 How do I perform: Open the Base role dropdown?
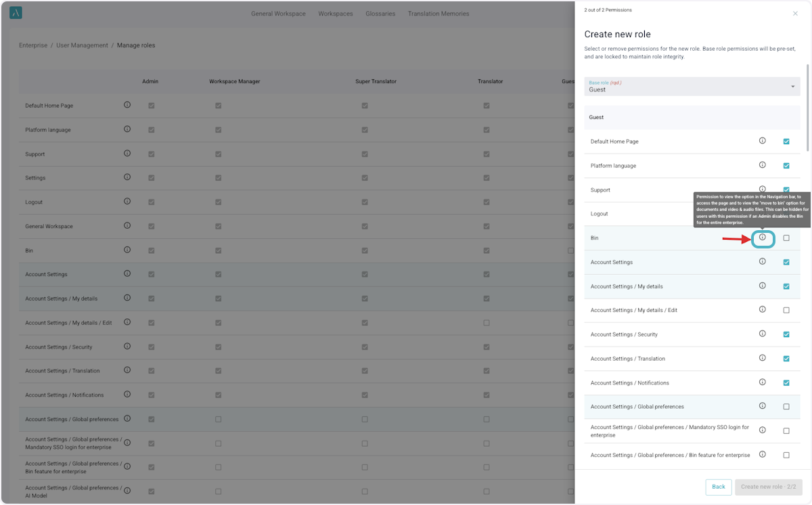[x=692, y=86]
